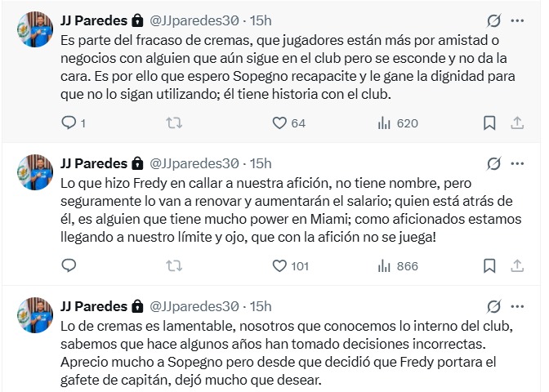The image size is (549, 392).
Task: Open JJ Paredes profile from first tweet
Action: coord(94,20)
